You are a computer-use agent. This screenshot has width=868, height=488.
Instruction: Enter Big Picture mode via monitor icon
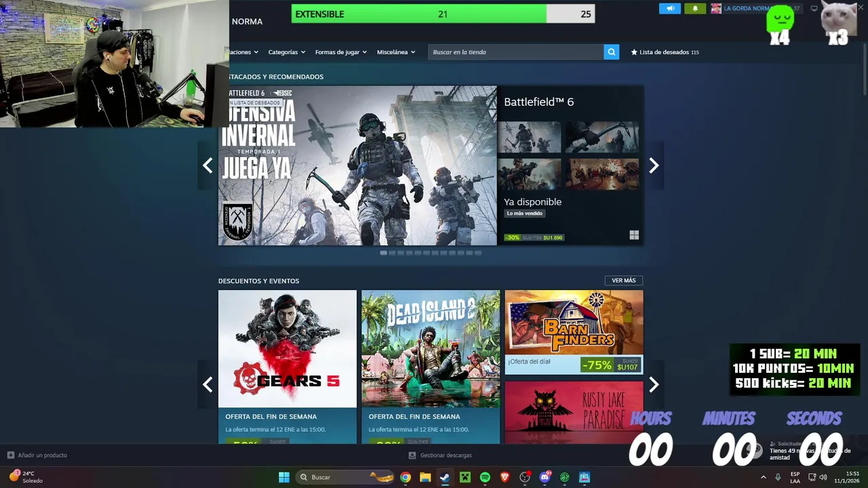coord(814,9)
